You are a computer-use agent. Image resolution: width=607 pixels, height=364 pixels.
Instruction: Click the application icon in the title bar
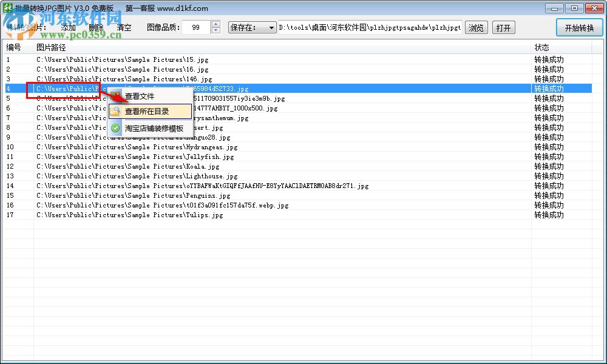pyautogui.click(x=8, y=8)
